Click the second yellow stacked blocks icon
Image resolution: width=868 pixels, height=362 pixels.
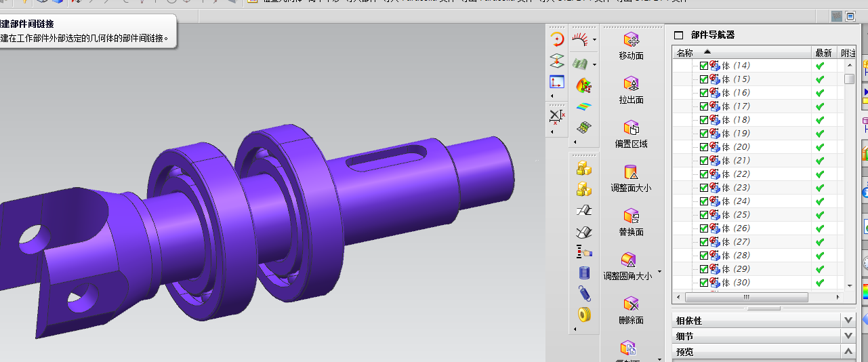(x=583, y=189)
